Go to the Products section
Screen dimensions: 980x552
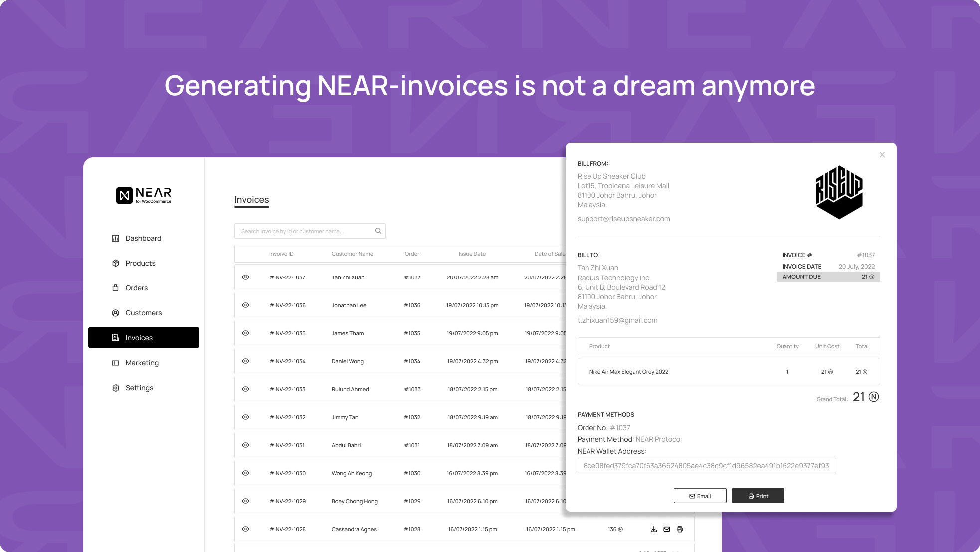[x=140, y=263]
